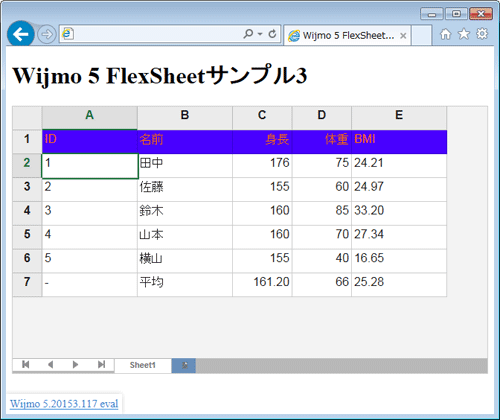Select row header 3

click(27, 189)
